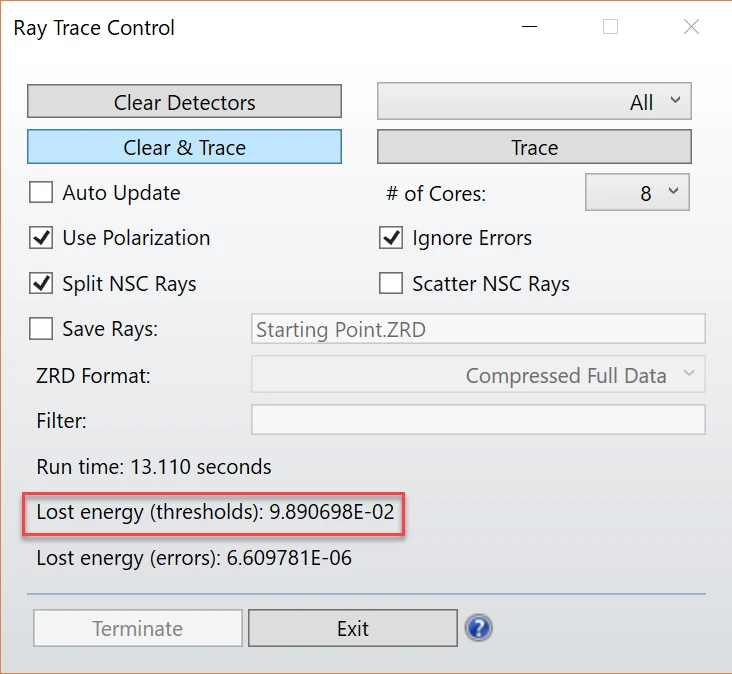Open the ZRD Format dropdown

pyautogui.click(x=478, y=374)
